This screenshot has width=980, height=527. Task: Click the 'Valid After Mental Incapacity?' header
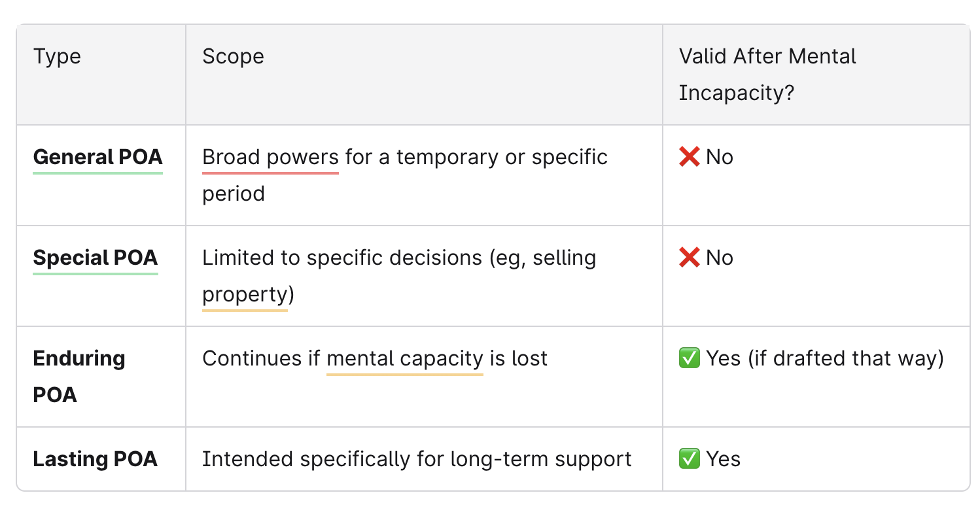point(767,75)
